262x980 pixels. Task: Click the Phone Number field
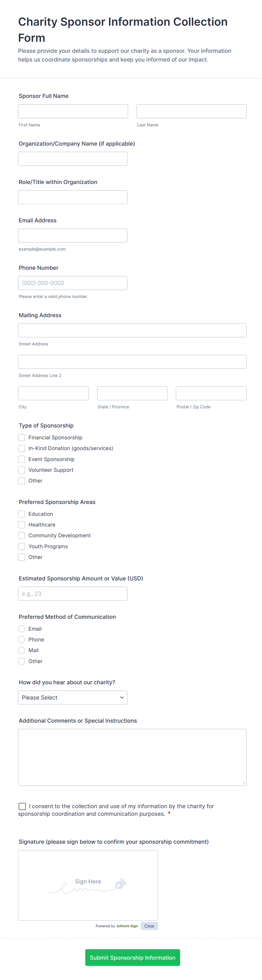(72, 283)
